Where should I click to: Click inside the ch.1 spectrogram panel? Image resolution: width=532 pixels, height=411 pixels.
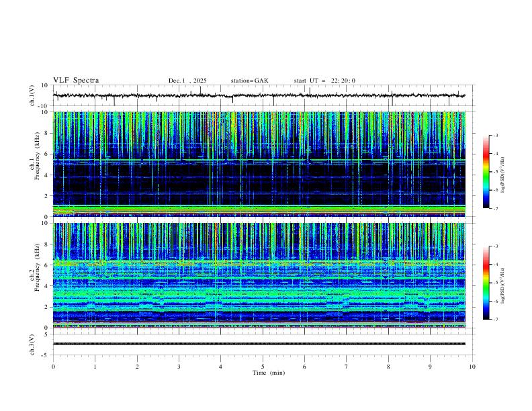[x=259, y=164]
